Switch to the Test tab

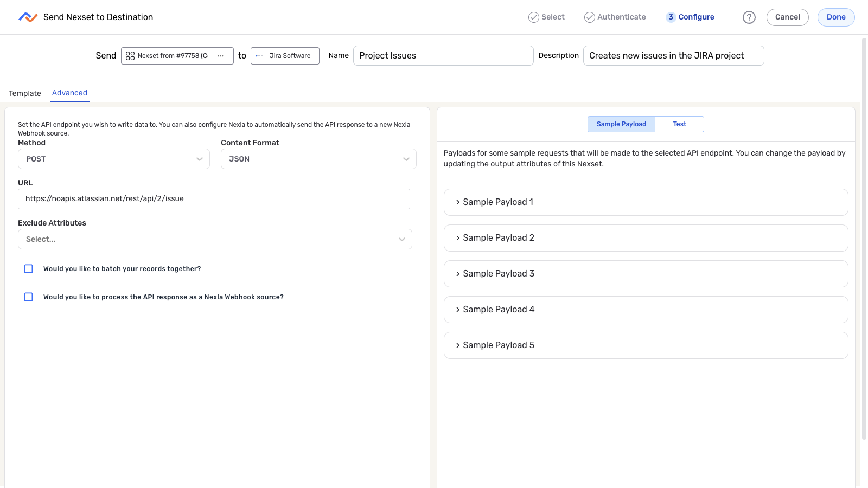[679, 124]
